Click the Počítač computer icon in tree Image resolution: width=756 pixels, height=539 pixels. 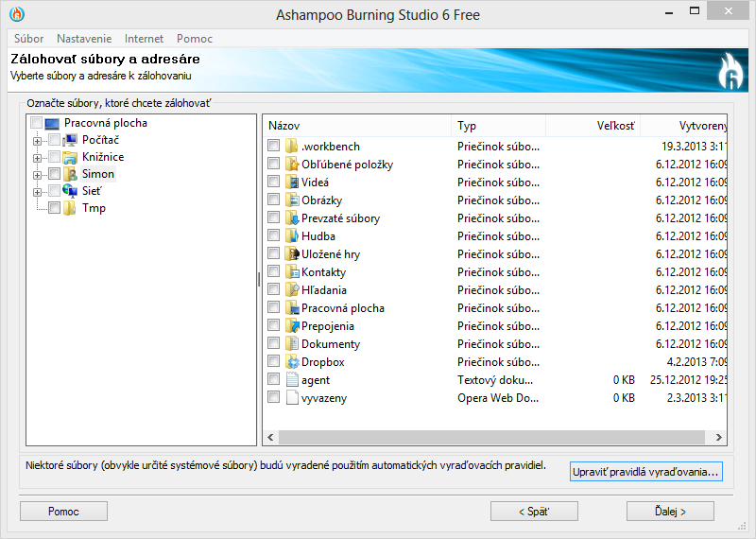pos(70,140)
